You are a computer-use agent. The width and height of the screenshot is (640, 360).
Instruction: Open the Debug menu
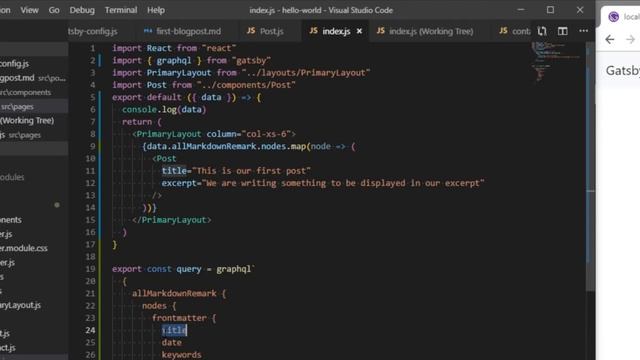82,10
